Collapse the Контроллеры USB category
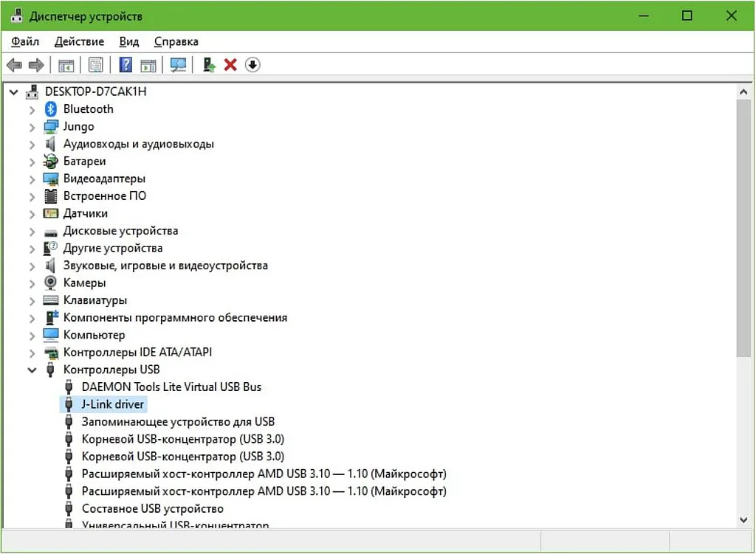Viewport: 756px width, 554px height. (31, 369)
